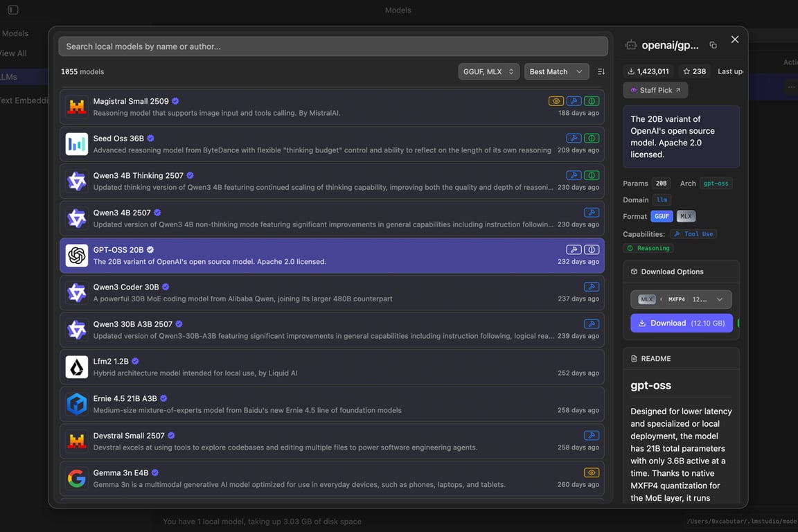
Task: Click the 20B params value
Action: [661, 184]
